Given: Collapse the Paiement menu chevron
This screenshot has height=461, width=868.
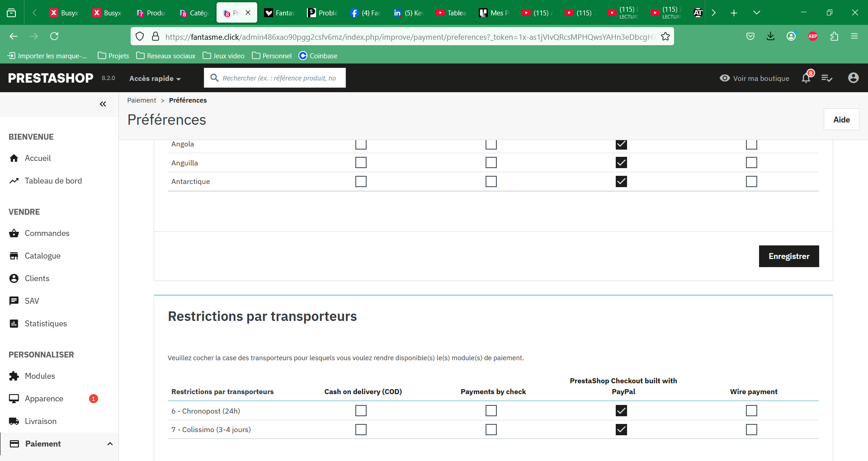Looking at the screenshot, I should 110,444.
